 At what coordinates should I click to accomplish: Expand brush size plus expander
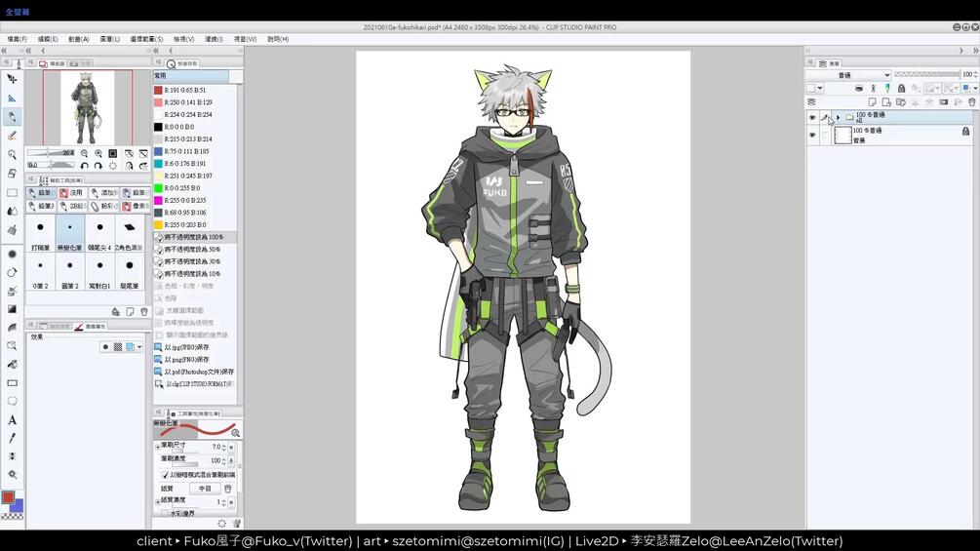(158, 446)
